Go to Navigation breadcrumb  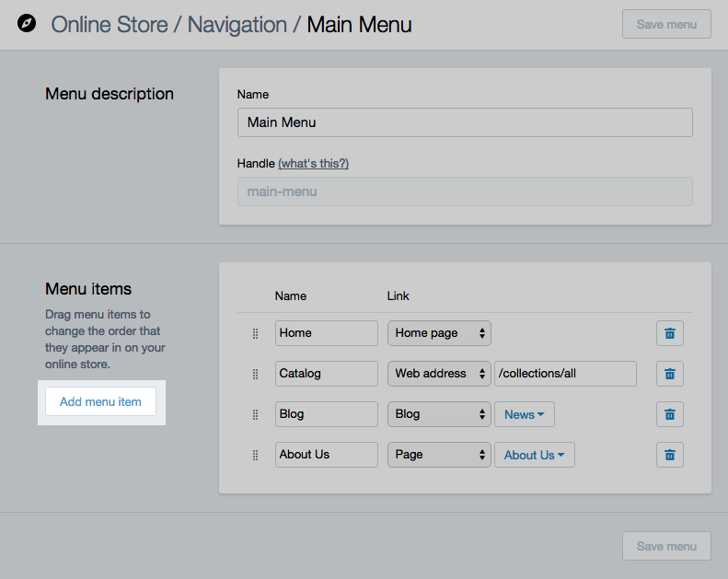click(237, 25)
